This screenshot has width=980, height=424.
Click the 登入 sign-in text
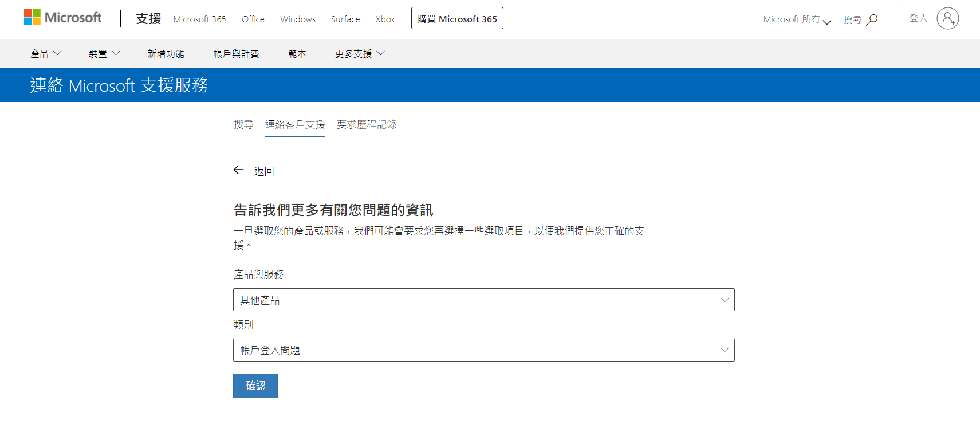(918, 18)
